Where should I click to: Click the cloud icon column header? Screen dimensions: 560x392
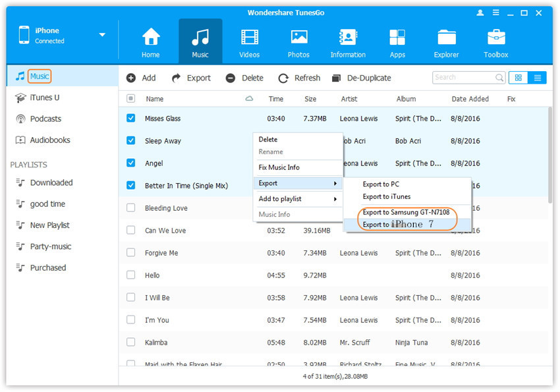pos(249,99)
